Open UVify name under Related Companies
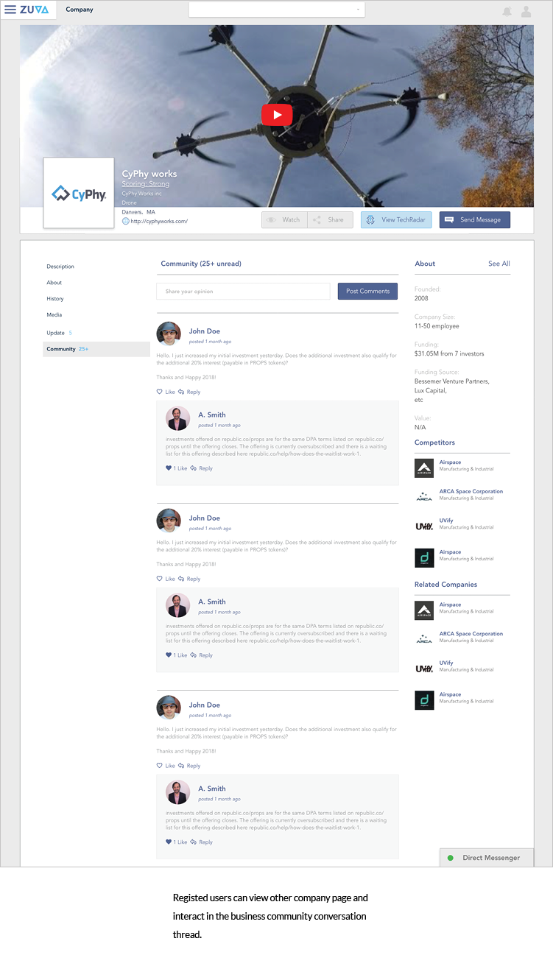Screen dimensions: 553x980 pyautogui.click(x=446, y=663)
